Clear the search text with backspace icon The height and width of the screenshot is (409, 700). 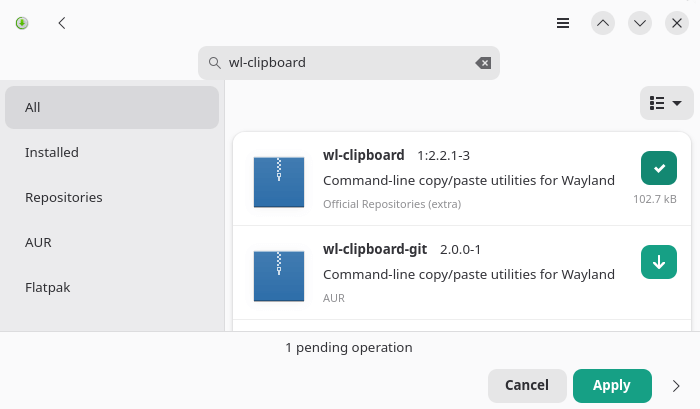click(483, 63)
